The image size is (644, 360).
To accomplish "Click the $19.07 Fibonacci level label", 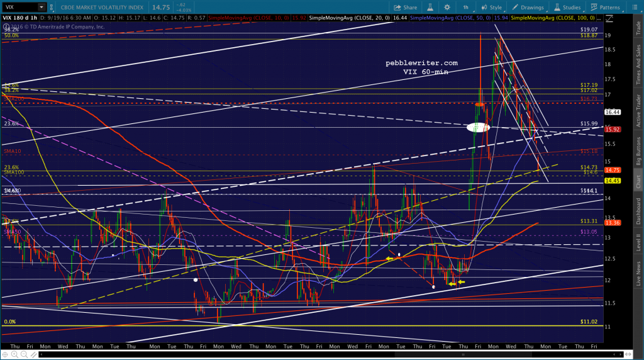I will coord(589,30).
